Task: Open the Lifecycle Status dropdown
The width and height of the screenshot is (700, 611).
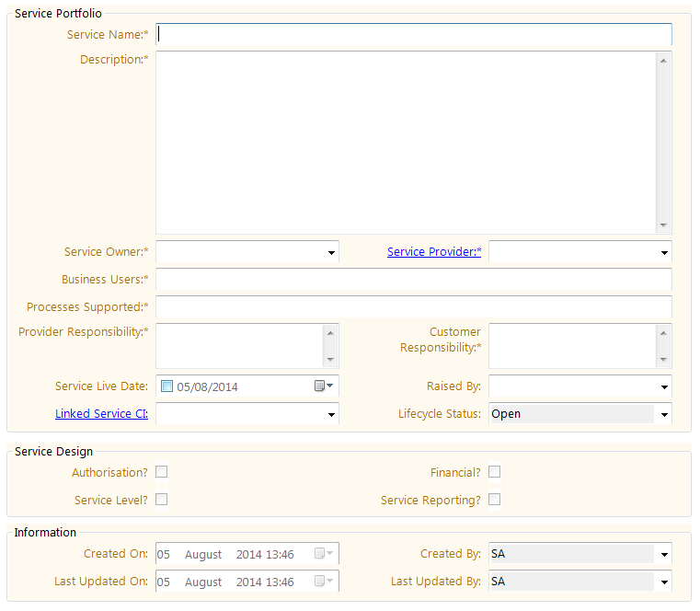Action: pos(663,414)
